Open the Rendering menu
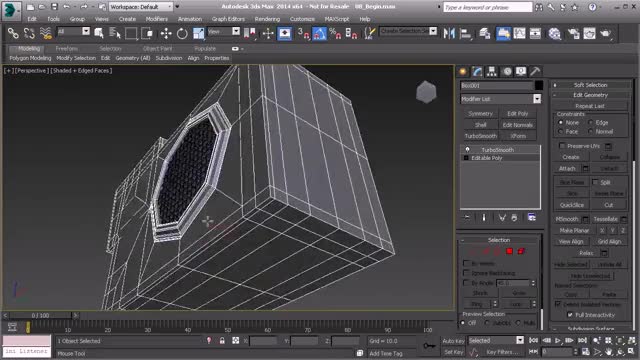Image resolution: width=640 pixels, height=360 pixels. click(x=267, y=19)
